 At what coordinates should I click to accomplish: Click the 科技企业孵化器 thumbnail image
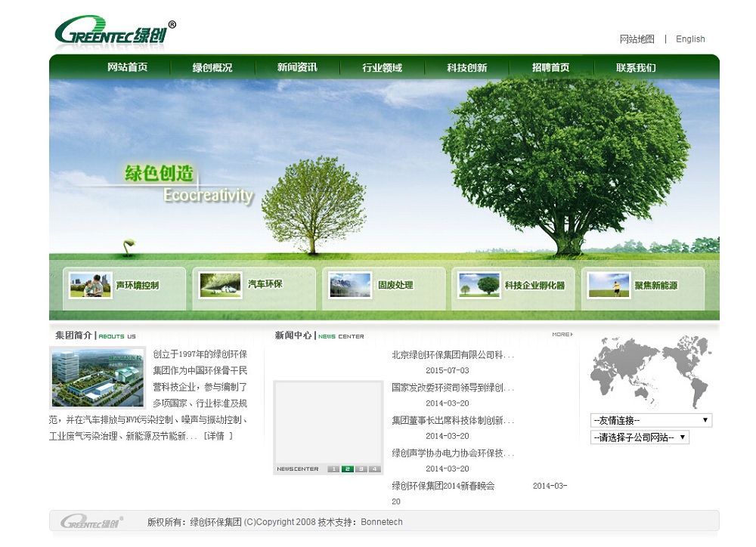[x=479, y=286]
